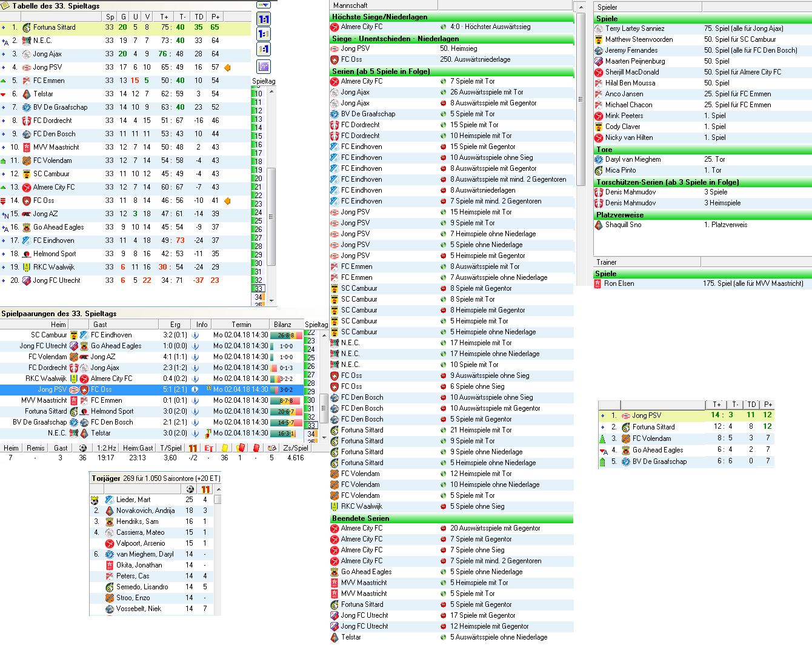Click the scroll-down arrow of the upper Spieltag list
This screenshot has height=645, width=812.
(x=271, y=300)
